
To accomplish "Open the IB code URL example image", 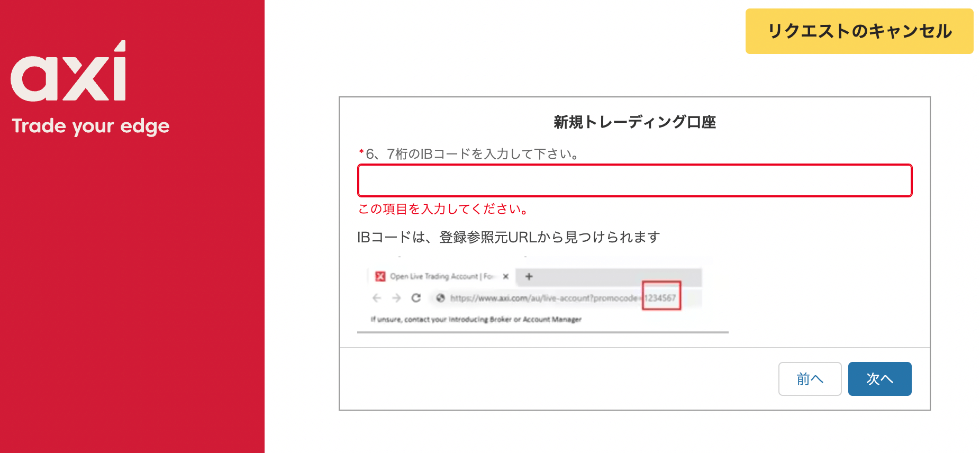I will (543, 295).
